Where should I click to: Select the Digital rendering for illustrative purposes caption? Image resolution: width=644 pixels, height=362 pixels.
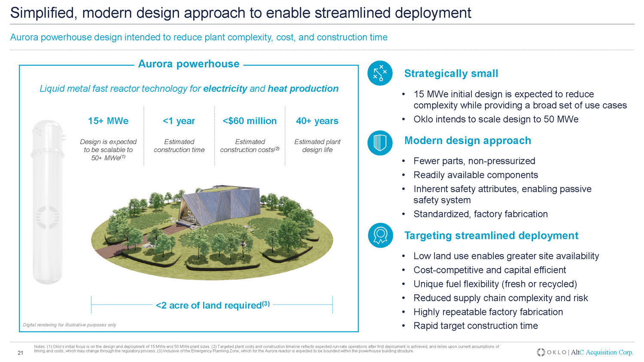[x=70, y=325]
